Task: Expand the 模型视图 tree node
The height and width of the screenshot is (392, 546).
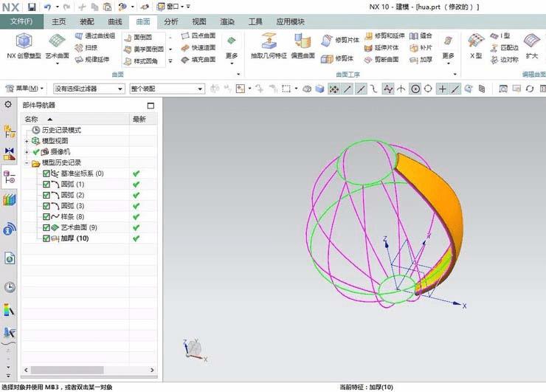Action: 27,141
